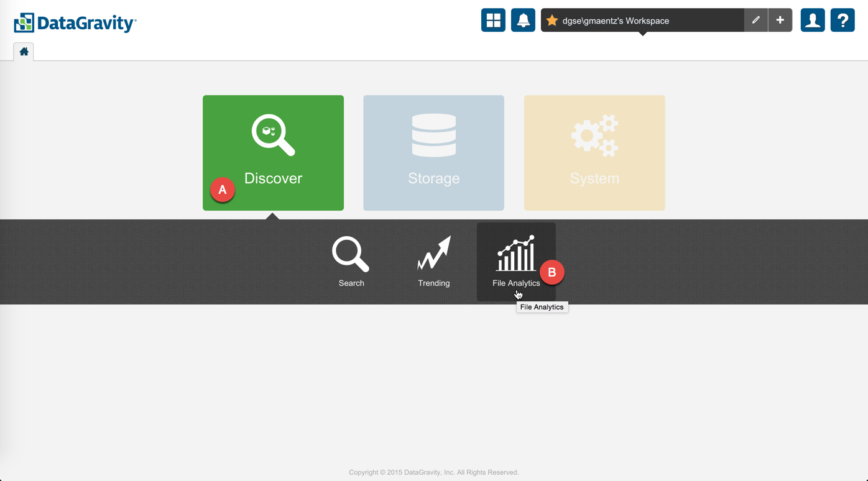Edit workspace with the pencil icon
The height and width of the screenshot is (481, 868).
click(756, 20)
